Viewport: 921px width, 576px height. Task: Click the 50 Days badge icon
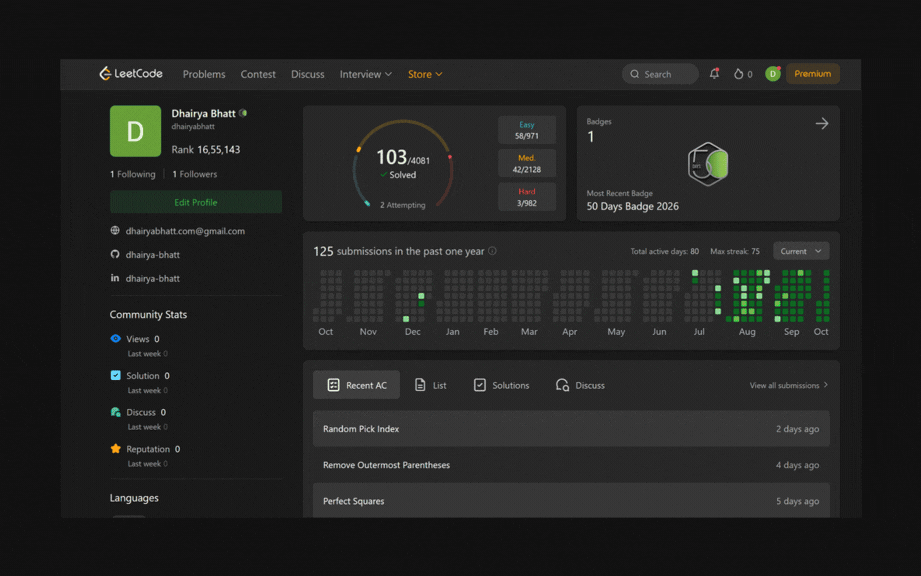(x=708, y=164)
